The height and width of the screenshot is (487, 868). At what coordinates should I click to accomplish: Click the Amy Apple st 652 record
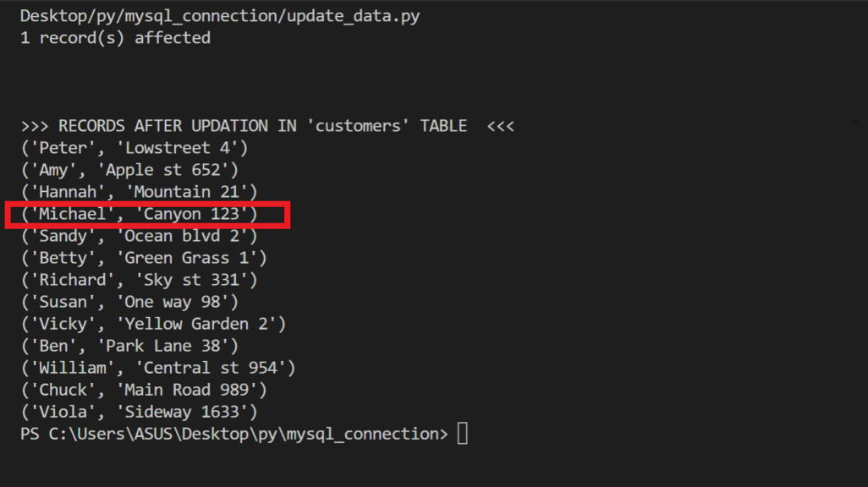[130, 170]
